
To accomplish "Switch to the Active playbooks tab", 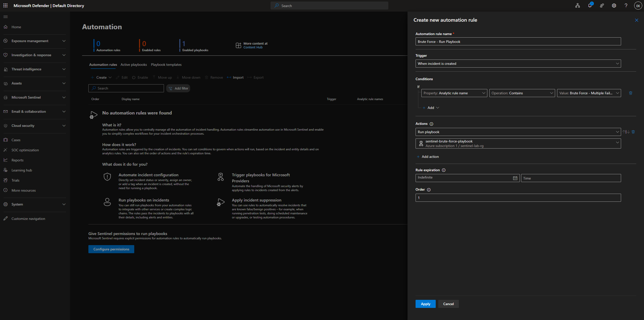I will 133,65.
